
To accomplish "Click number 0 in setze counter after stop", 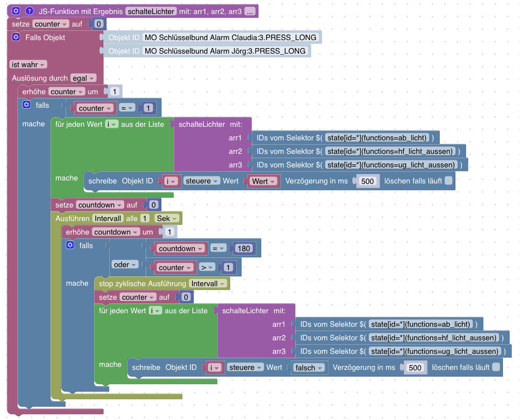I will click(x=186, y=297).
